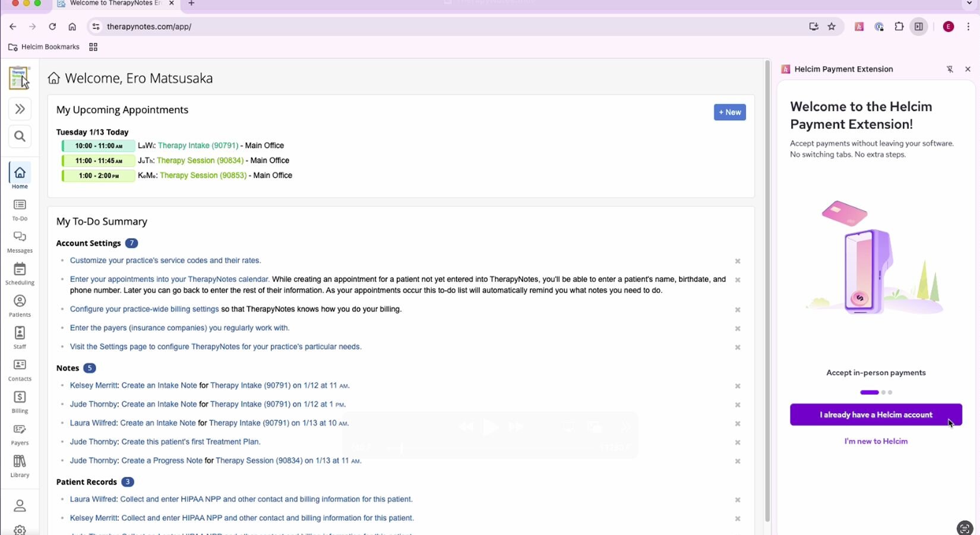980x535 pixels.
Task: Expand the sidebar with double chevron
Action: (20, 109)
